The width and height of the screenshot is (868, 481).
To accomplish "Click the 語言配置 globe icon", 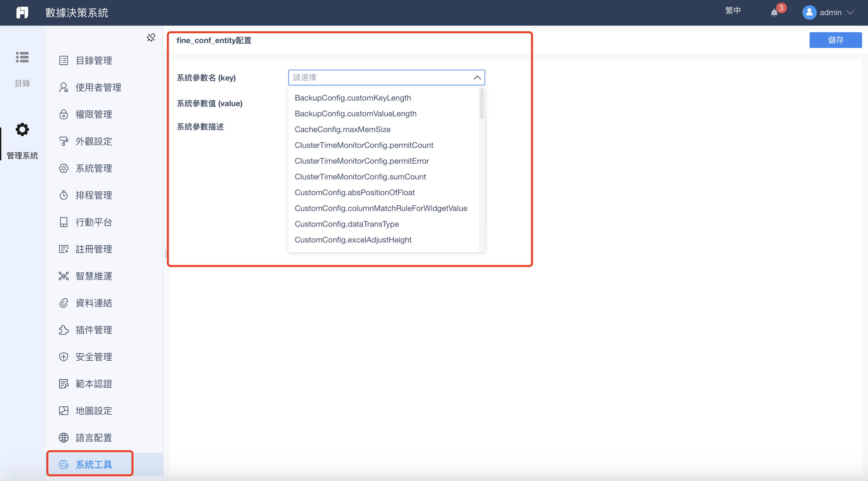I will tap(64, 438).
